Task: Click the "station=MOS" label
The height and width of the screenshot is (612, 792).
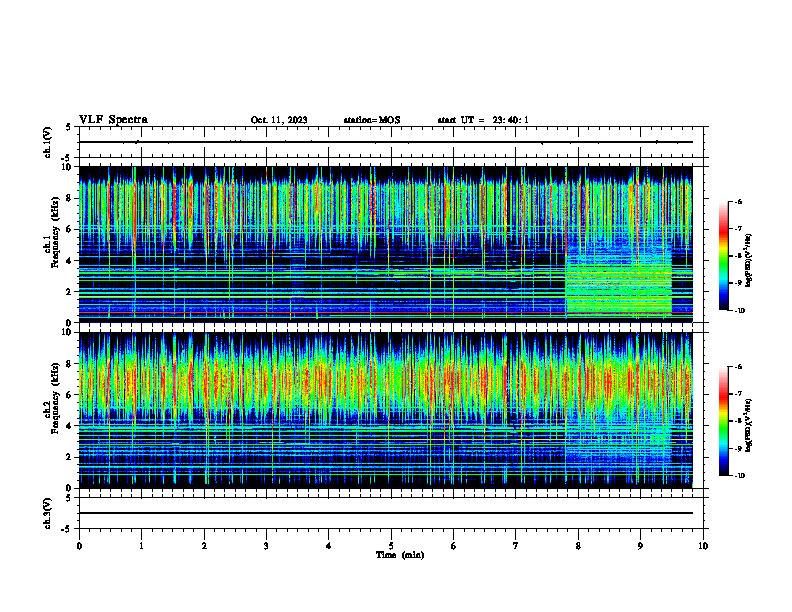Action: pyautogui.click(x=372, y=120)
